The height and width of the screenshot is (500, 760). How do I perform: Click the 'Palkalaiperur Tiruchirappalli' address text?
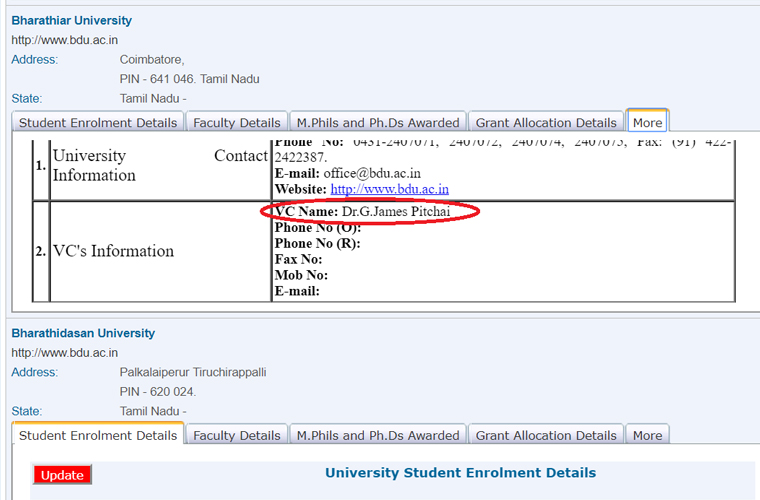pos(193,372)
